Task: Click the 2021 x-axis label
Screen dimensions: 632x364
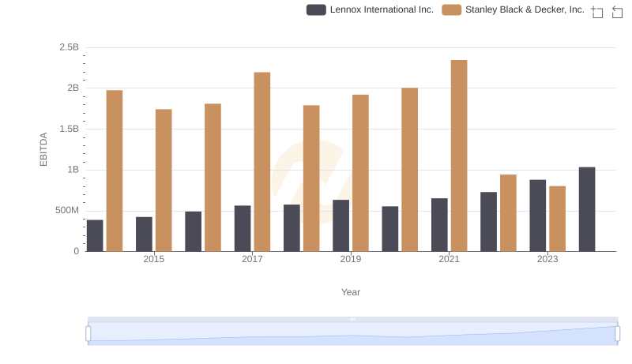Action: point(449,259)
